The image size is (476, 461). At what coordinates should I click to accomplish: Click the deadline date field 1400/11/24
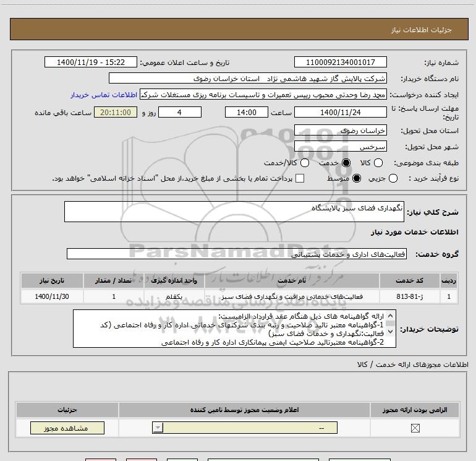(x=340, y=113)
